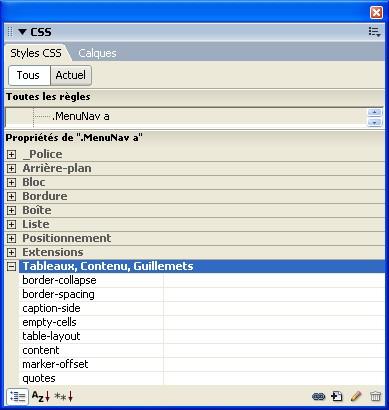The image size is (389, 410).
Task: Click the panel gripper handle
Action: [x=10, y=32]
